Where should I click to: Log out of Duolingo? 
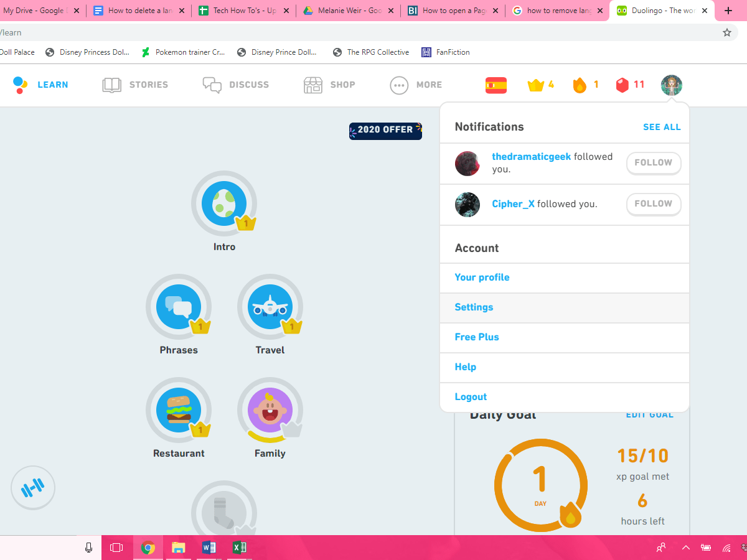(565, 397)
